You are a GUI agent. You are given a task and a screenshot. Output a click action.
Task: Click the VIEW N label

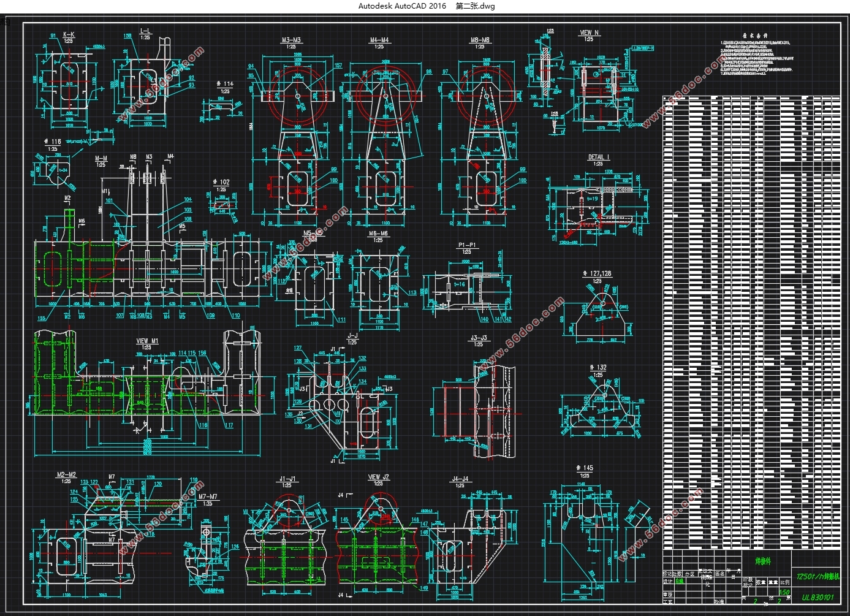point(589,32)
